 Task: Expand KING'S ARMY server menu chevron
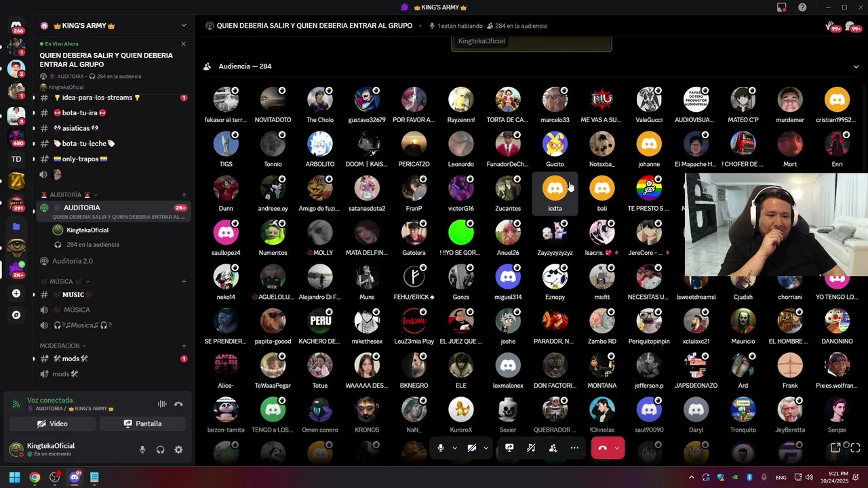(x=183, y=26)
